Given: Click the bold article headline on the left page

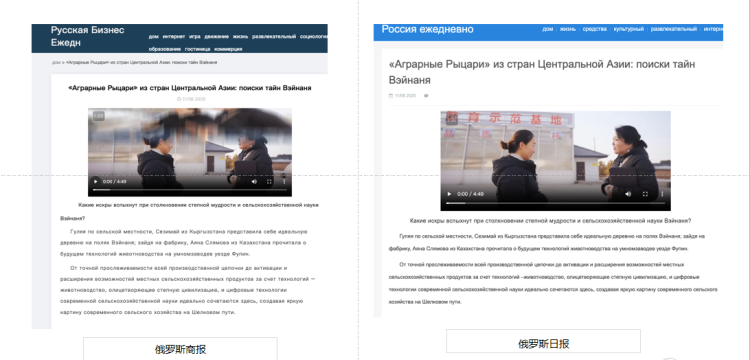Looking at the screenshot, I should 190,88.
